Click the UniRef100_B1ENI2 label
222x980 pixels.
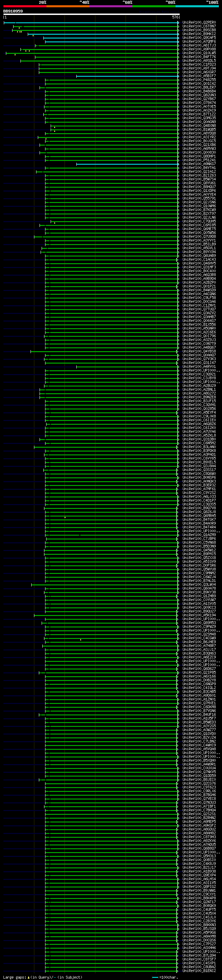199,971
